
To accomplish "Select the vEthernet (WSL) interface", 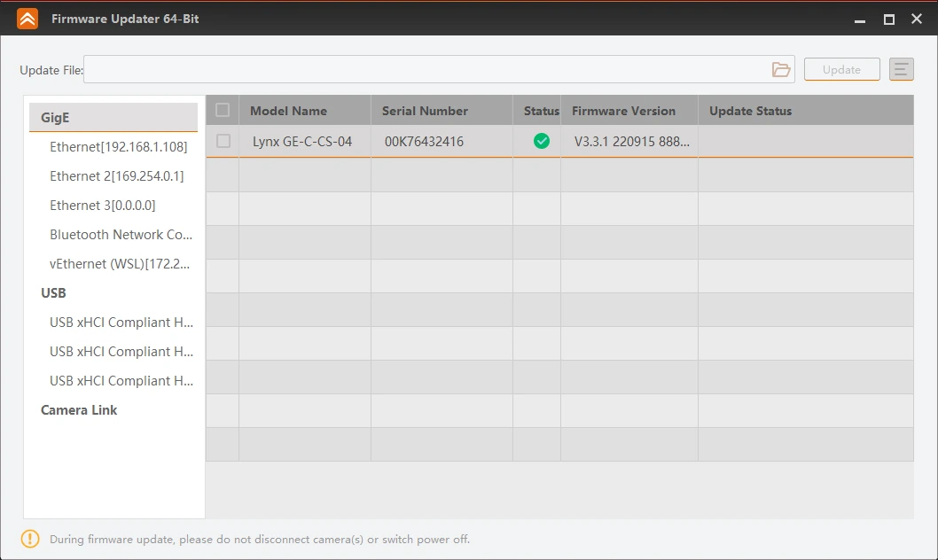I will pyautogui.click(x=120, y=263).
